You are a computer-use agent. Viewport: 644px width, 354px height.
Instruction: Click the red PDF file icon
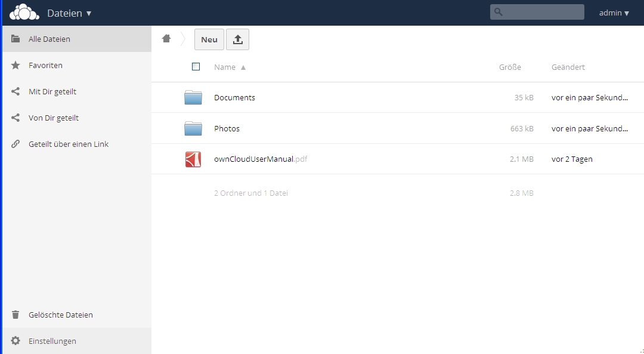(x=193, y=159)
